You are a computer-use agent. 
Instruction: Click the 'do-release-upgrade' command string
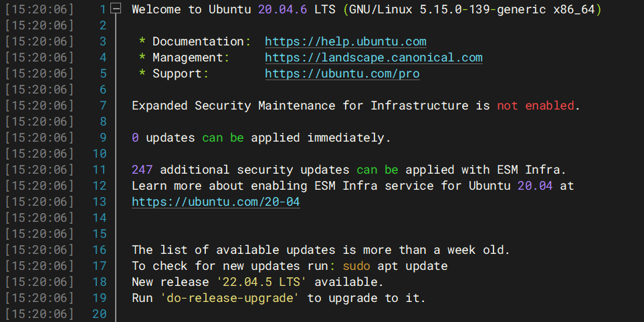pyautogui.click(x=230, y=298)
